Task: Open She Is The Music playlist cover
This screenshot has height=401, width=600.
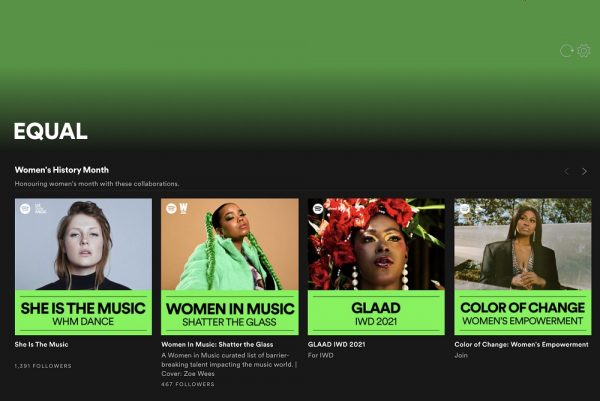Action: coord(83,266)
